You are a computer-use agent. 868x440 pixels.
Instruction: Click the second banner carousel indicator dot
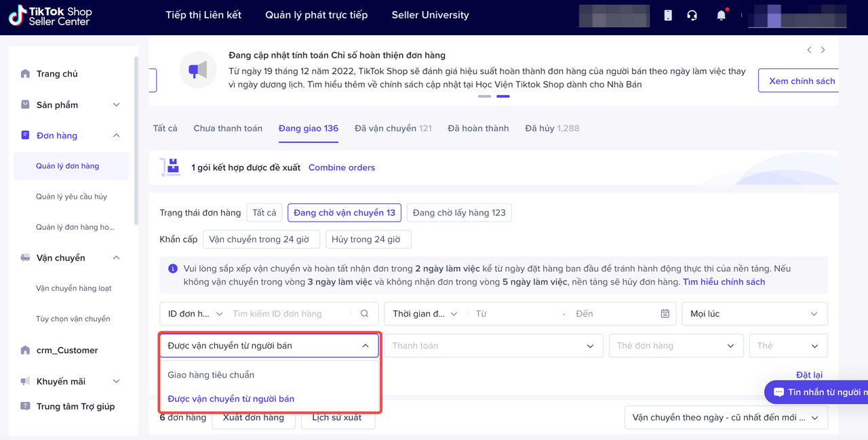503,96
